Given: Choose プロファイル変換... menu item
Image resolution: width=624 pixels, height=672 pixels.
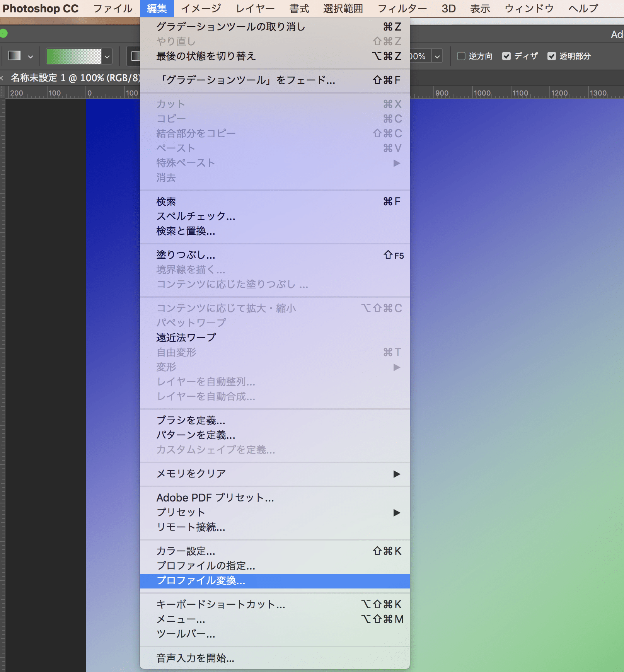Looking at the screenshot, I should point(275,581).
